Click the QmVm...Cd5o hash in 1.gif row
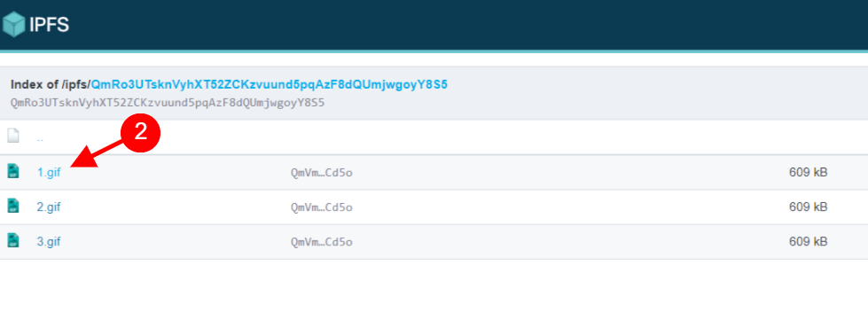This screenshot has height=328, width=868. point(322,173)
